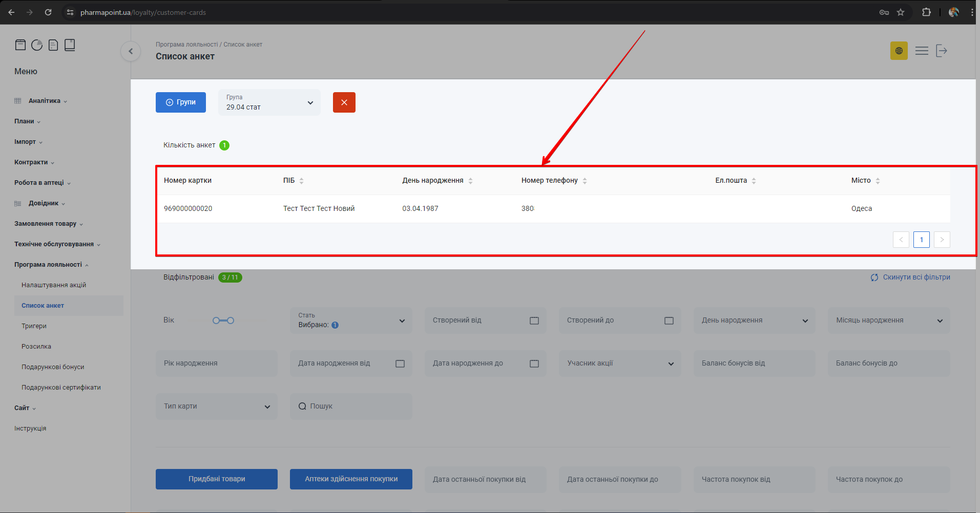Bookmark the page with the star icon
This screenshot has height=513, width=980.
tap(901, 12)
